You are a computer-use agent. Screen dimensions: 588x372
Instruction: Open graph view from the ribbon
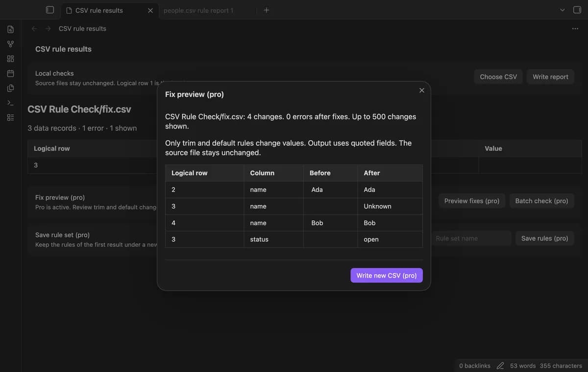point(10,44)
